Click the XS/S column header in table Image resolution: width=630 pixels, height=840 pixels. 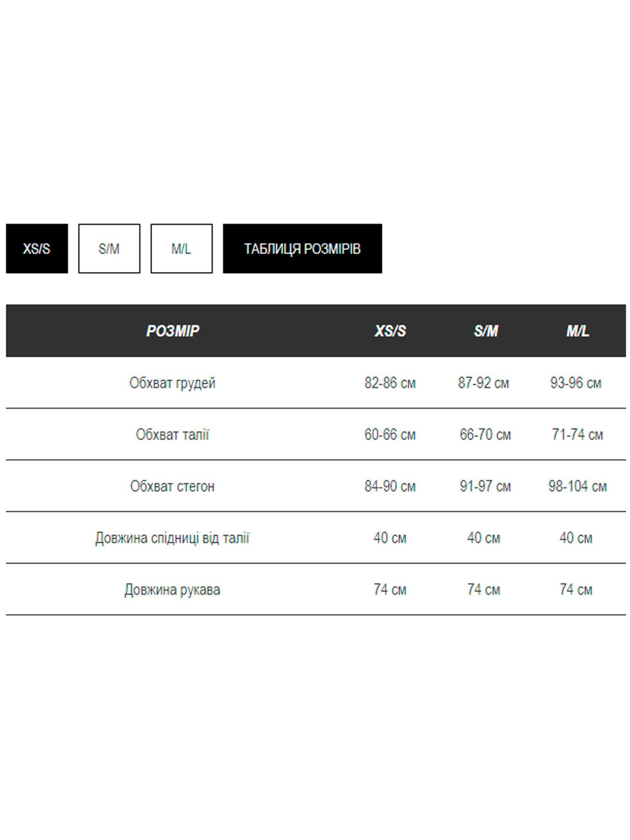[x=390, y=331]
